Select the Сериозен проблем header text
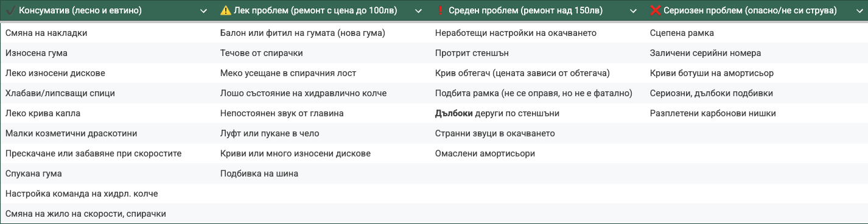This screenshot has height=224, width=868. tap(751, 11)
